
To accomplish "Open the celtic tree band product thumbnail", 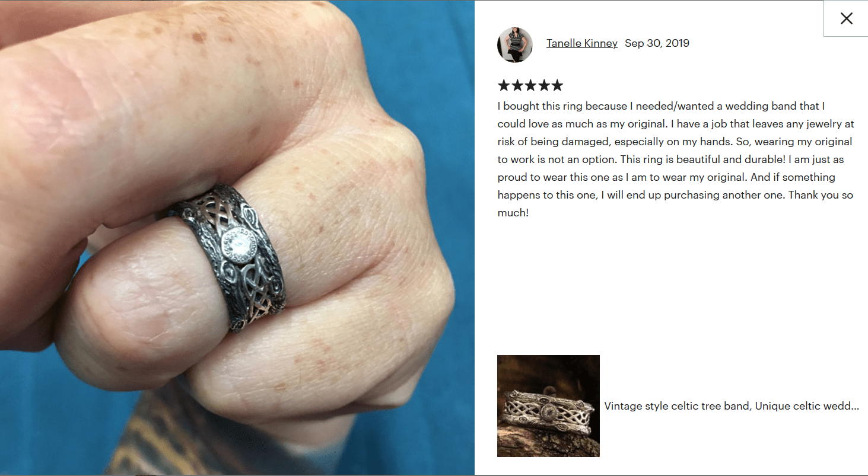I will [548, 406].
